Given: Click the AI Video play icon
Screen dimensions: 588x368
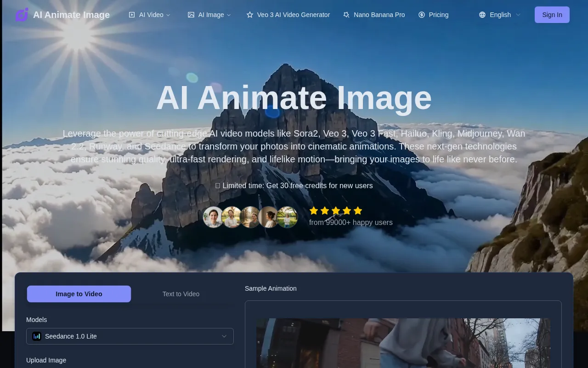Looking at the screenshot, I should coord(132,15).
